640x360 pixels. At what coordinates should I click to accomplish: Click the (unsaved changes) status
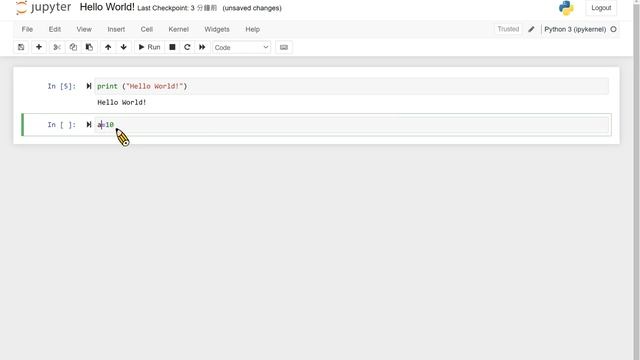click(252, 8)
